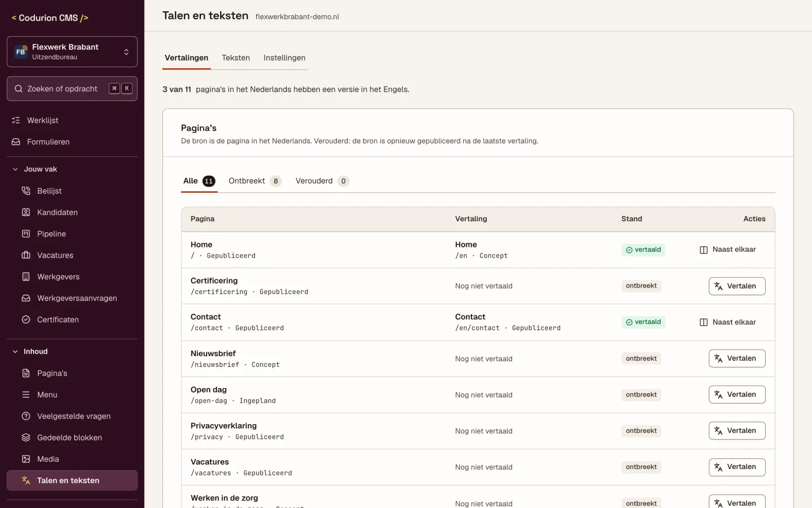Image resolution: width=812 pixels, height=508 pixels.
Task: Click the Talen en teksten translate icon
Action: click(x=26, y=481)
